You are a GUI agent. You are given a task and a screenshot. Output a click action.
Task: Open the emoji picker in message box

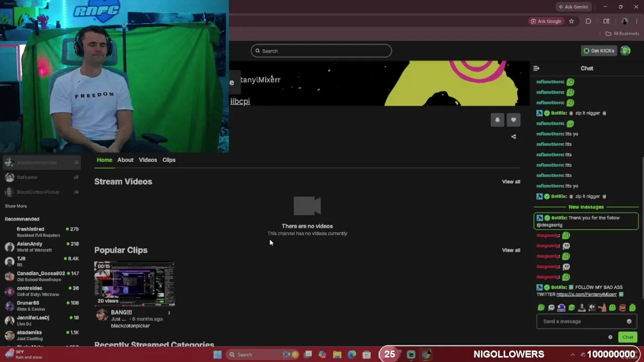tap(629, 321)
